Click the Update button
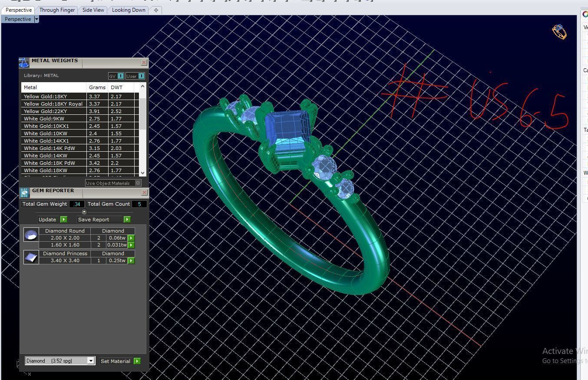This screenshot has width=588, height=380. 47,220
